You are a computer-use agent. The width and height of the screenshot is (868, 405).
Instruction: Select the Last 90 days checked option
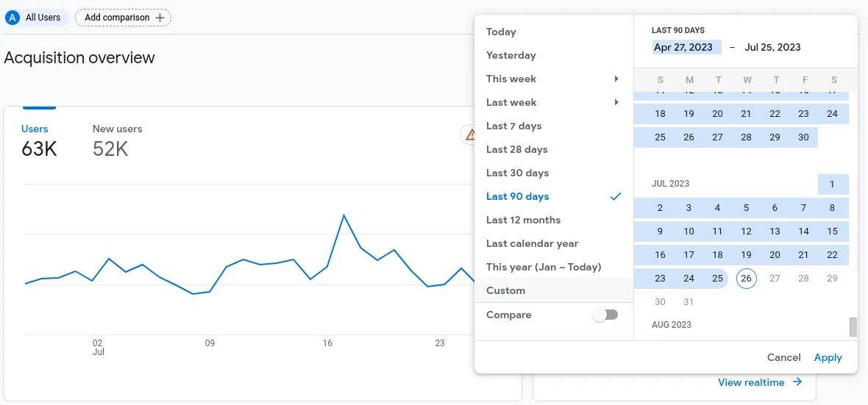pyautogui.click(x=518, y=196)
